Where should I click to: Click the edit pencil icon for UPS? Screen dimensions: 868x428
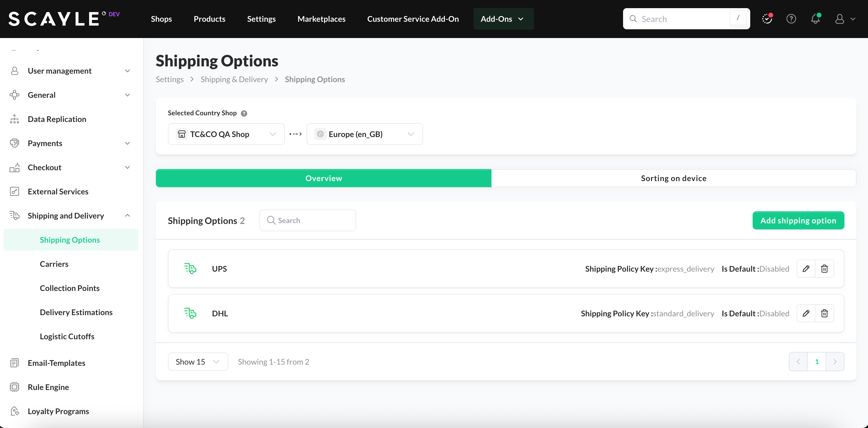pyautogui.click(x=806, y=269)
